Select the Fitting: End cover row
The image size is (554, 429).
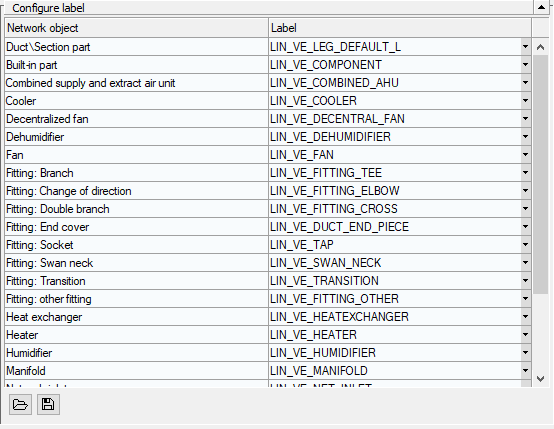pyautogui.click(x=136, y=227)
